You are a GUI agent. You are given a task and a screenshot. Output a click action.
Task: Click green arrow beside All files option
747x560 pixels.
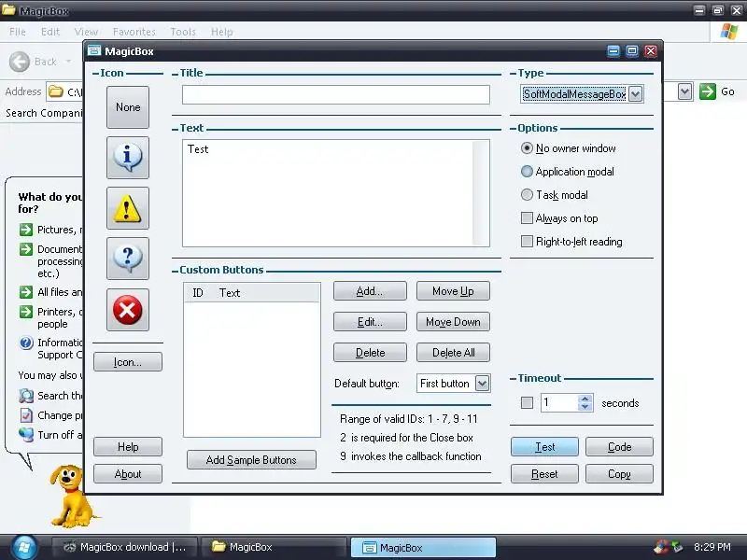click(26, 292)
